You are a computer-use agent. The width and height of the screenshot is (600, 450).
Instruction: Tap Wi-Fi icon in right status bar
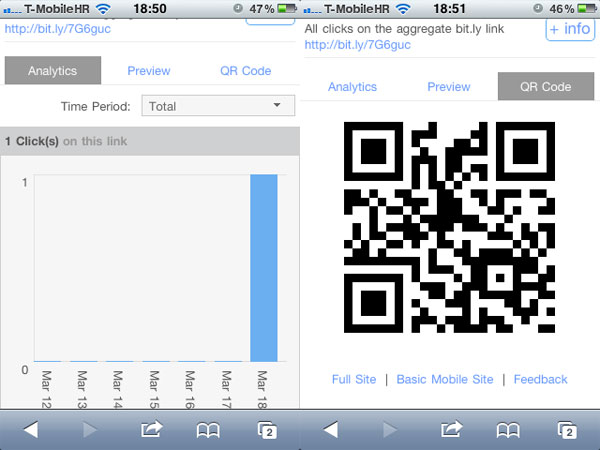(403, 8)
